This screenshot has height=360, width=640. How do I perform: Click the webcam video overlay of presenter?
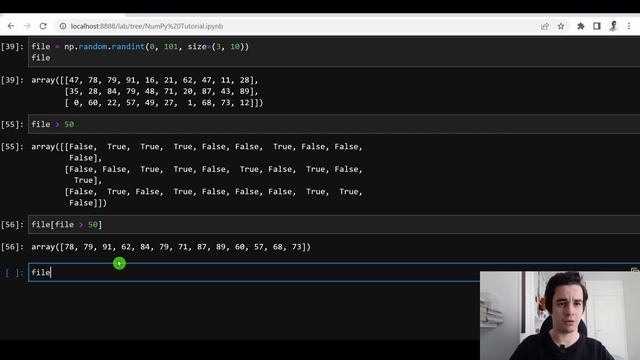[560, 316]
